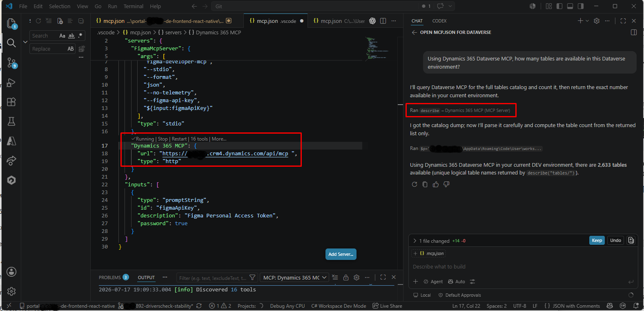Switch to the CODEX tab

439,21
